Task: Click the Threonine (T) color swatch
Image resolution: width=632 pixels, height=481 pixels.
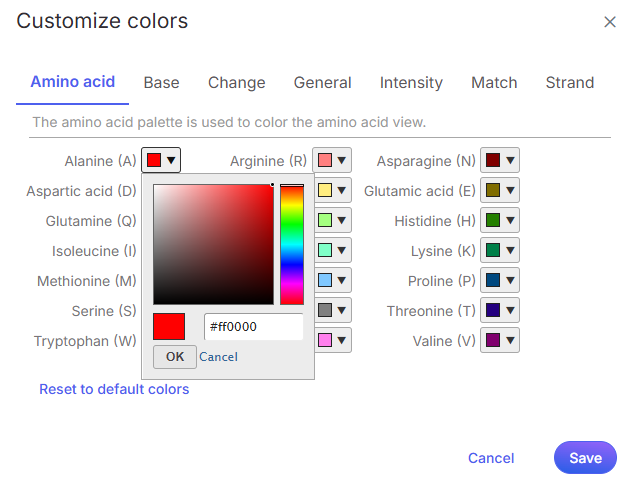Action: 500,311
